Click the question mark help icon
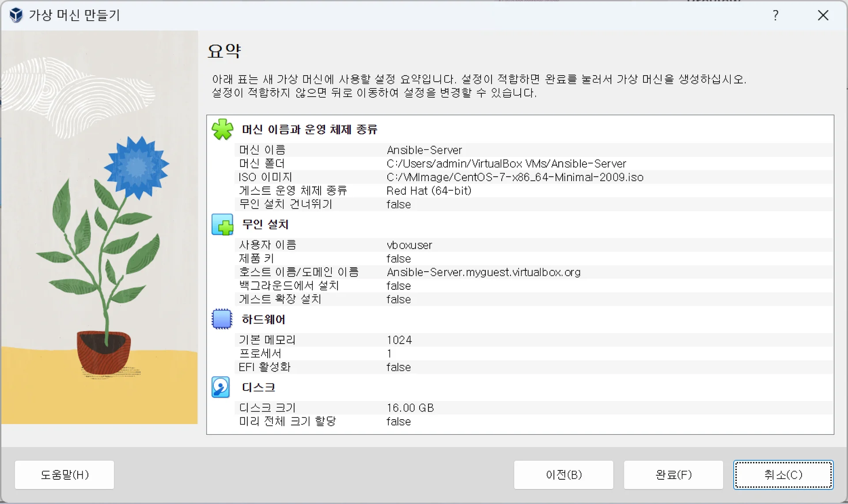Image resolution: width=848 pixels, height=504 pixels. pyautogui.click(x=776, y=15)
